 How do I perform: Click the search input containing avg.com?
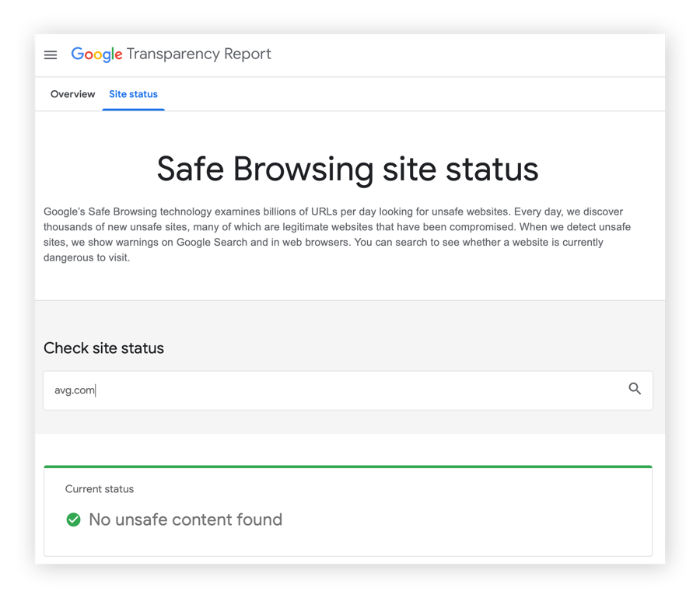click(x=311, y=390)
